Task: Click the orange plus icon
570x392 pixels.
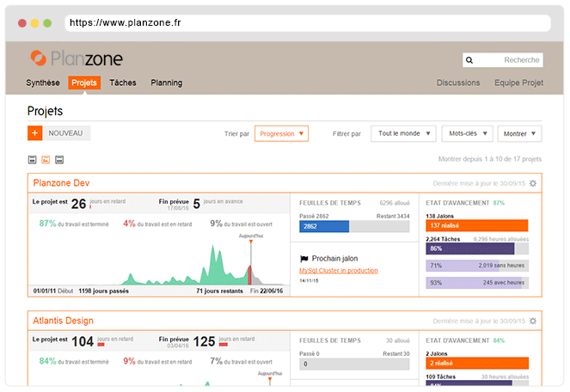Action: (x=35, y=133)
